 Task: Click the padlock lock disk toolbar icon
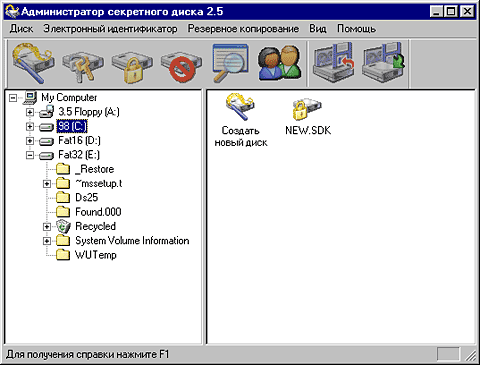point(132,63)
